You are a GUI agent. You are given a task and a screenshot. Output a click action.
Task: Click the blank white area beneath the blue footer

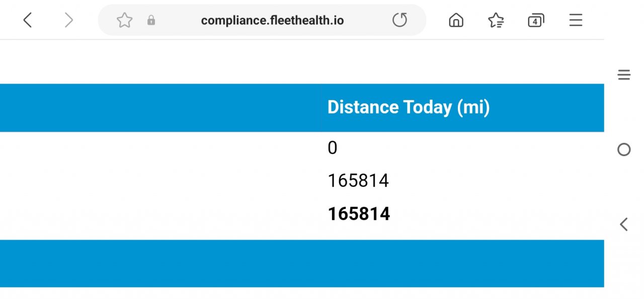pyautogui.click(x=302, y=293)
